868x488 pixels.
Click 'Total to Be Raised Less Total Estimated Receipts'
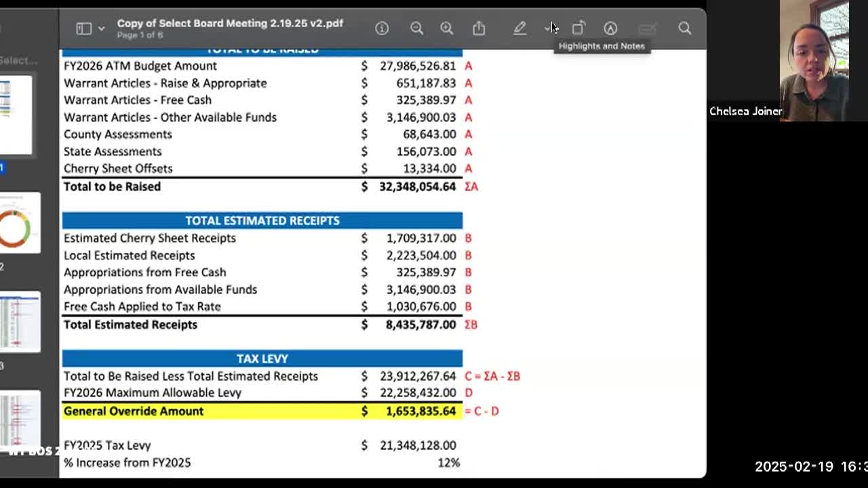(191, 375)
